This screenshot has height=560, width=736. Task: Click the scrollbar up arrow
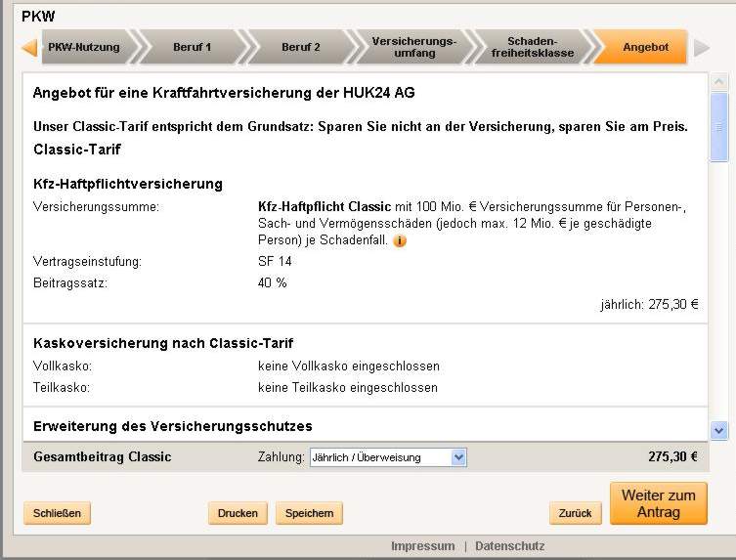(719, 82)
